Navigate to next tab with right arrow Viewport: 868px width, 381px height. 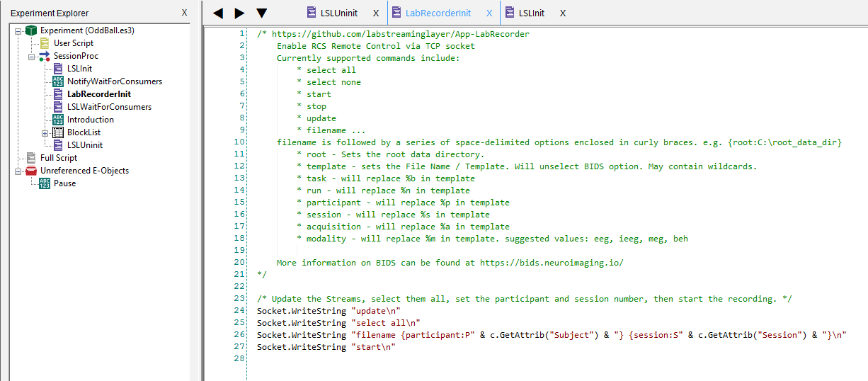tap(240, 13)
